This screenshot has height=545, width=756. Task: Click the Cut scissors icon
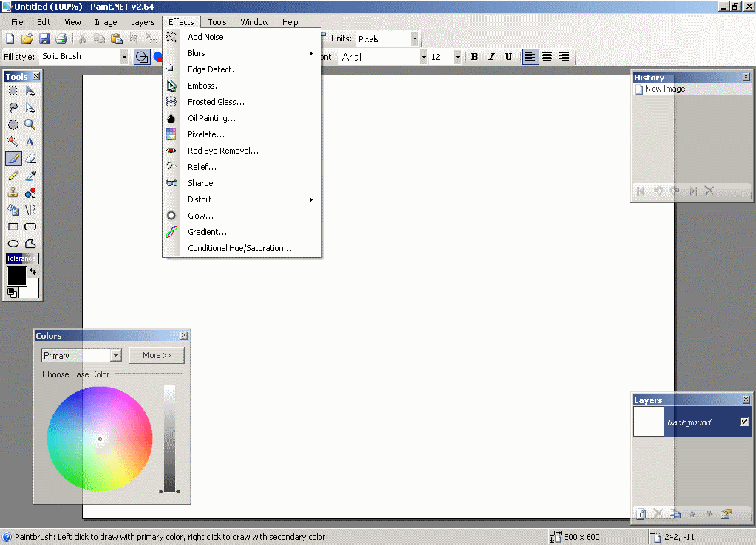click(82, 38)
